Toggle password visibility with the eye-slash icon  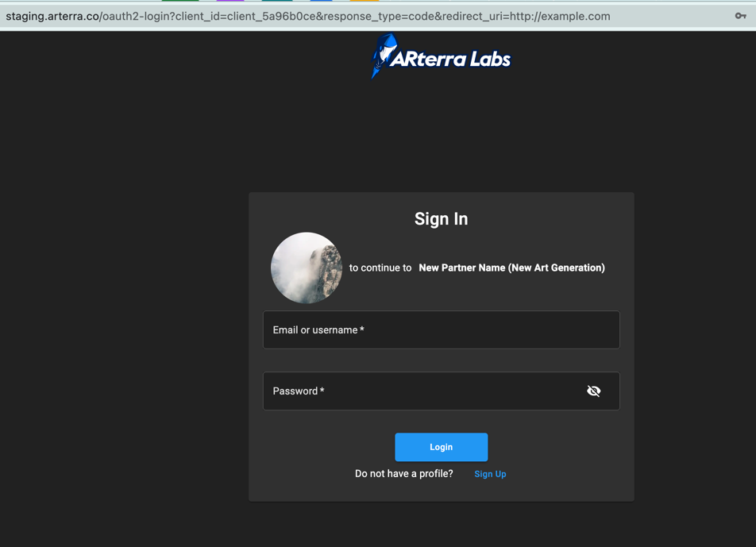click(x=593, y=391)
